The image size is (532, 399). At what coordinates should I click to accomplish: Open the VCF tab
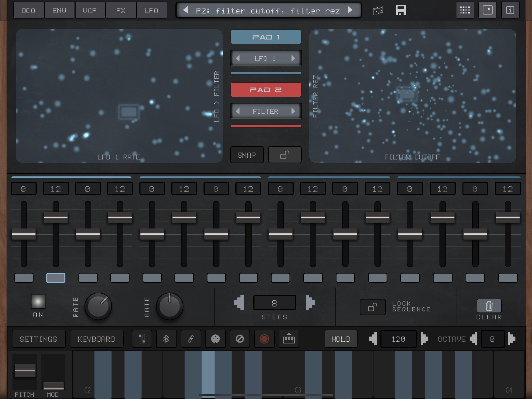tap(90, 10)
